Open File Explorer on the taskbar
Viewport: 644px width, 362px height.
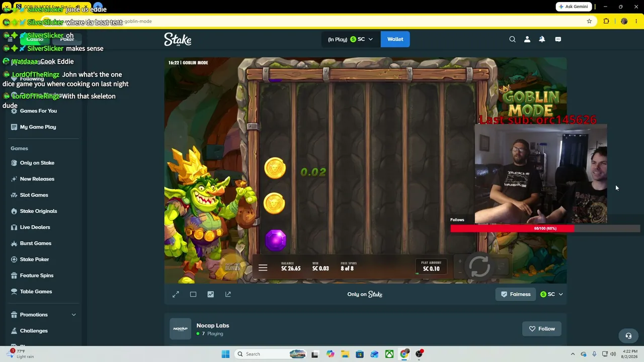[x=345, y=354]
